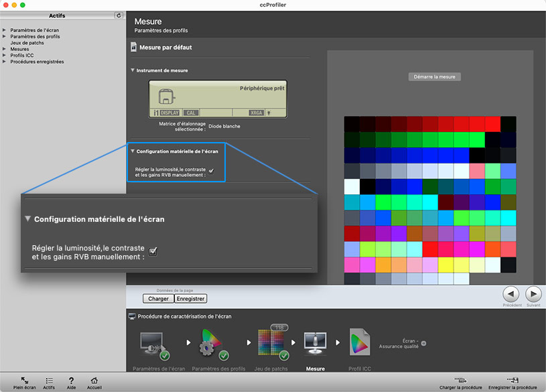546x392 pixels.
Task: Expand Mesures tree item
Action: tap(4, 49)
